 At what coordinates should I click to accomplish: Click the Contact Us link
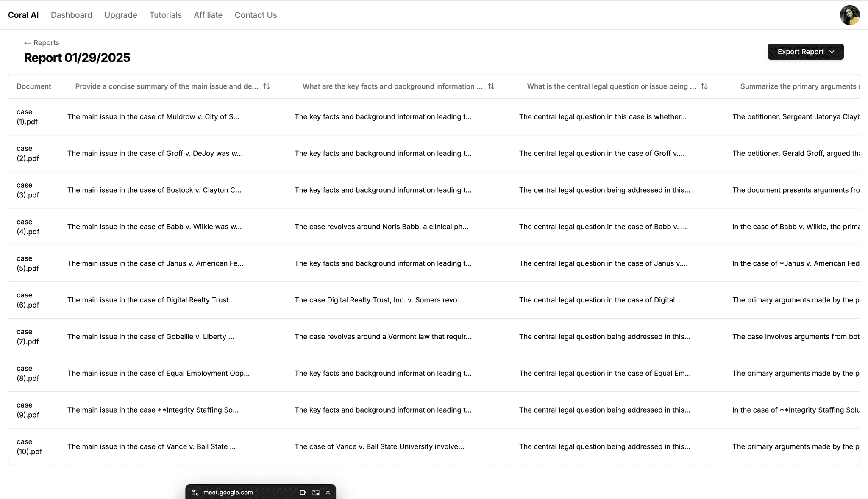click(x=256, y=15)
